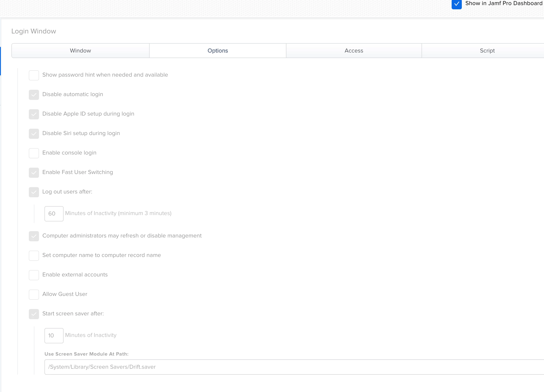Toggle Disable automatic login checkbox
544x392 pixels.
(x=34, y=95)
